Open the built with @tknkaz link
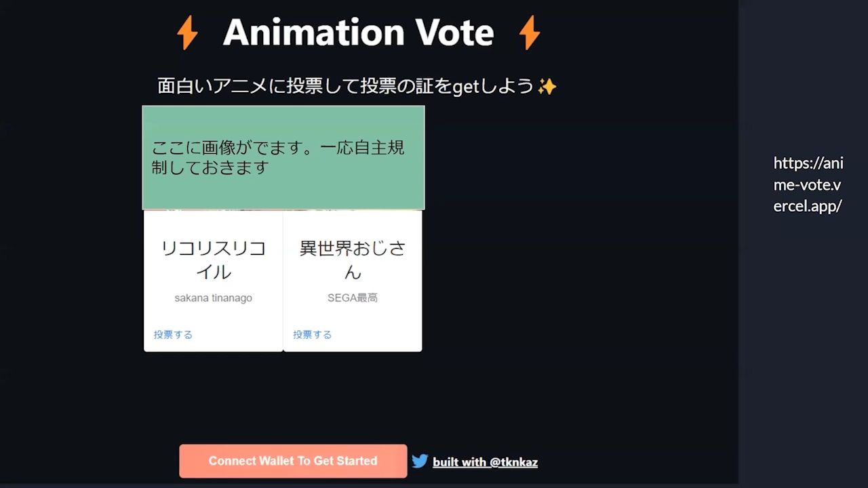Viewport: 868px width, 488px height. pos(485,462)
